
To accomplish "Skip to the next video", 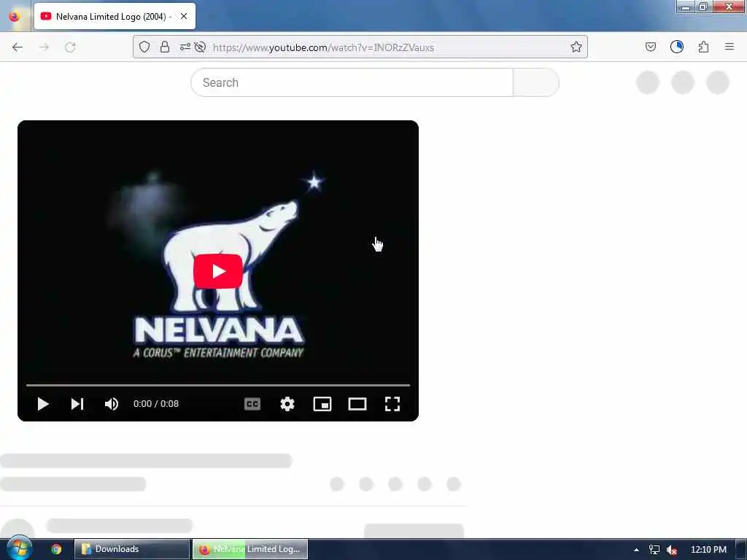I will [x=77, y=404].
